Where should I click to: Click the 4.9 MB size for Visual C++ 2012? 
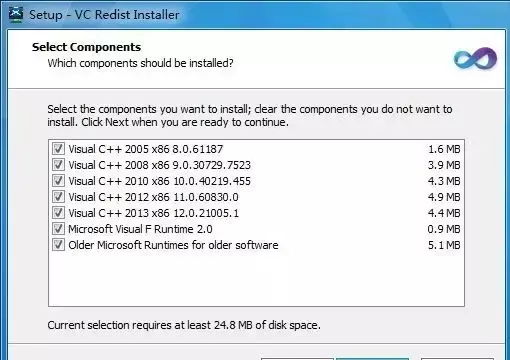444,197
